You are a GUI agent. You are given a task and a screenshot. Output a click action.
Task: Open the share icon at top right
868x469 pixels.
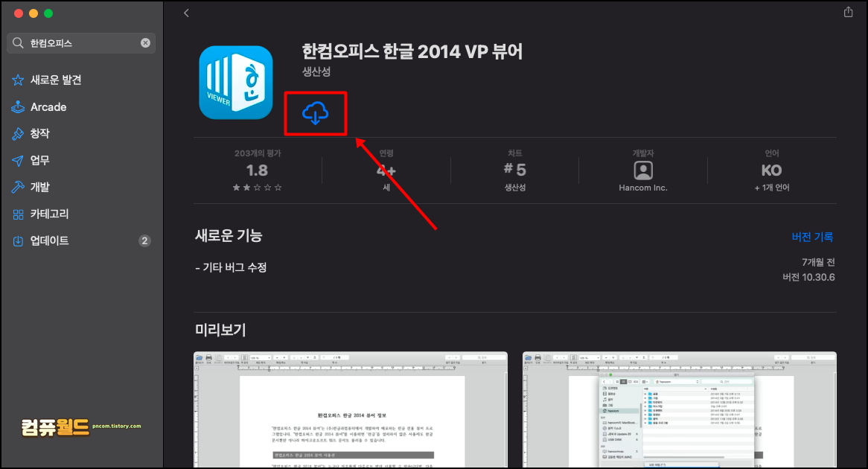click(x=848, y=12)
